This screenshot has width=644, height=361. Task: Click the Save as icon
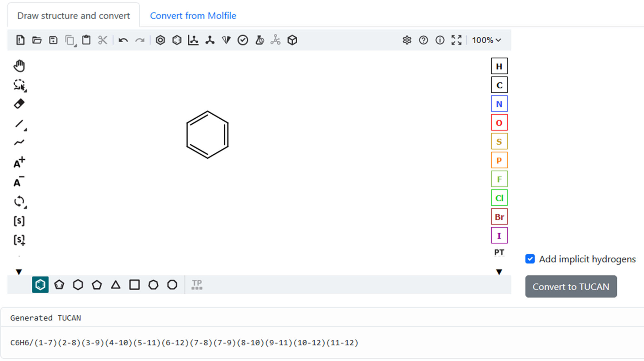pos(53,40)
